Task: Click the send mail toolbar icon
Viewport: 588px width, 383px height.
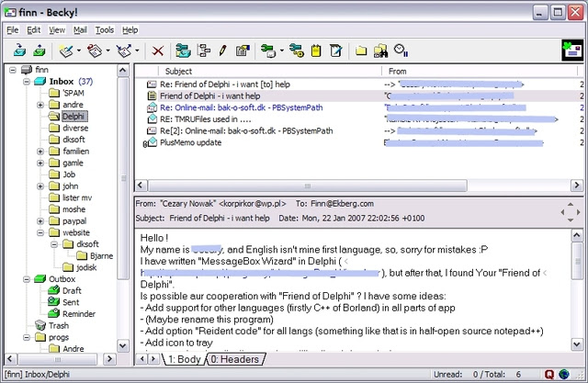Action: click(x=40, y=51)
